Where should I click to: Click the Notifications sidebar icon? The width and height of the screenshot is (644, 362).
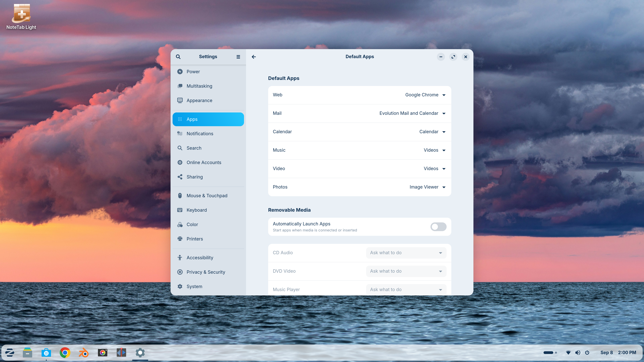180,134
